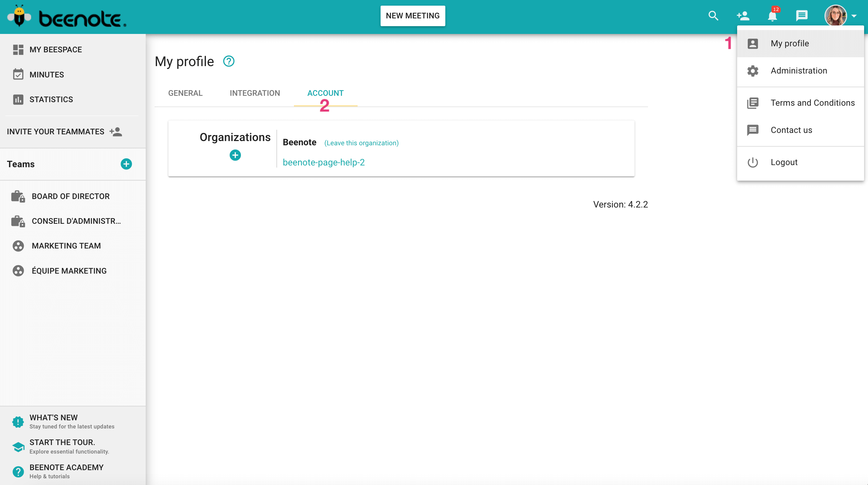Click the Version: 4.2.2 text
The height and width of the screenshot is (485, 868).
620,204
